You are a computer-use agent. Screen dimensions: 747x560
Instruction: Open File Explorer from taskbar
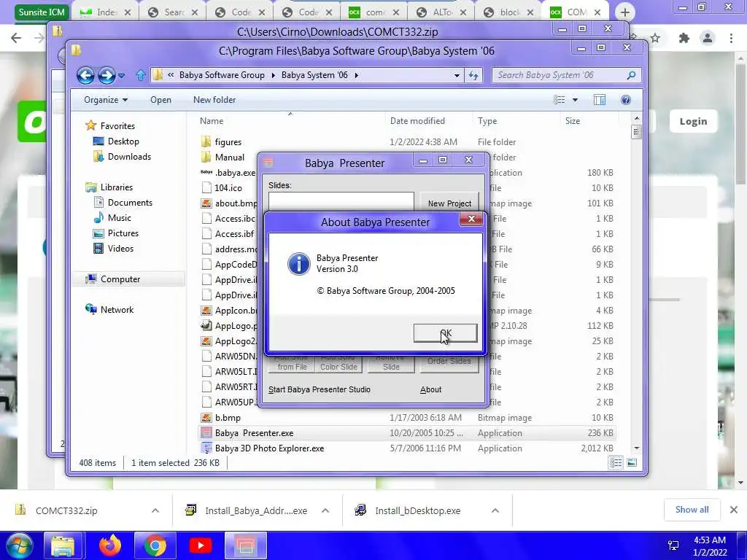[63, 545]
